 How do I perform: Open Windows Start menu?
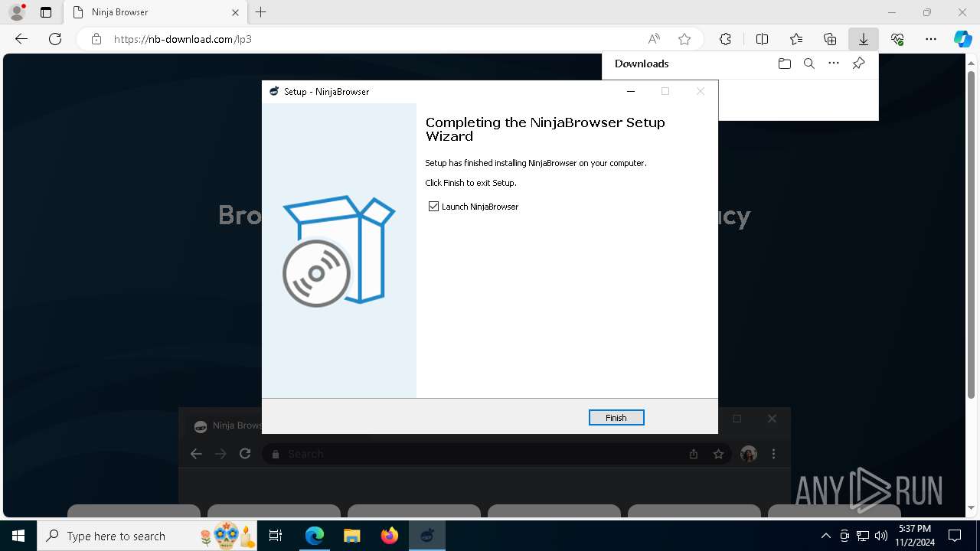tap(18, 536)
